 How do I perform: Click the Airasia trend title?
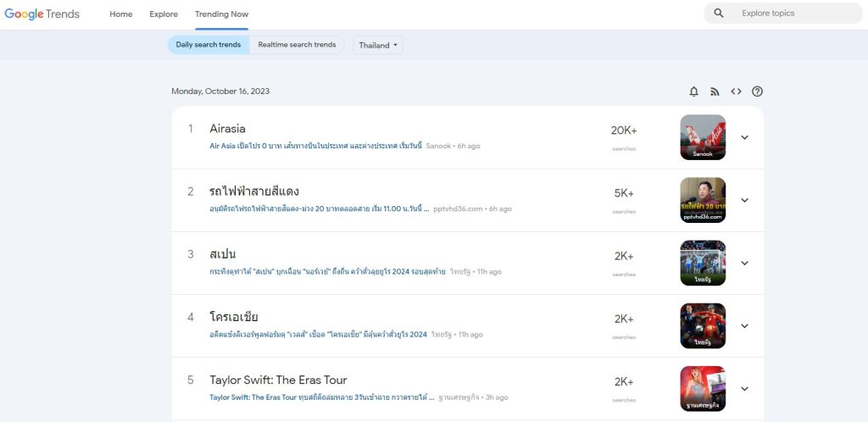coord(227,128)
